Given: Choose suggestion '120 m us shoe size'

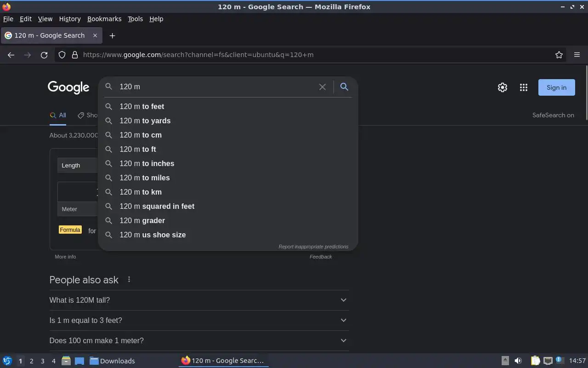Looking at the screenshot, I should pyautogui.click(x=228, y=235).
